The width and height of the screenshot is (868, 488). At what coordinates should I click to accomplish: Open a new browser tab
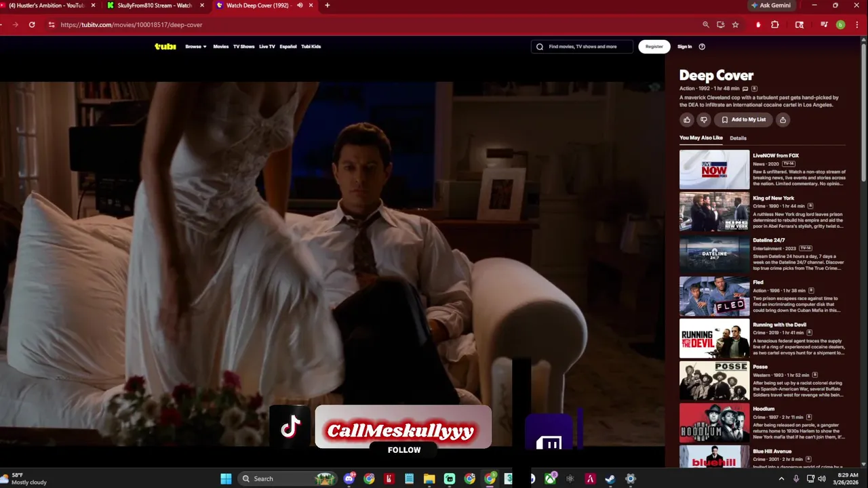(328, 5)
